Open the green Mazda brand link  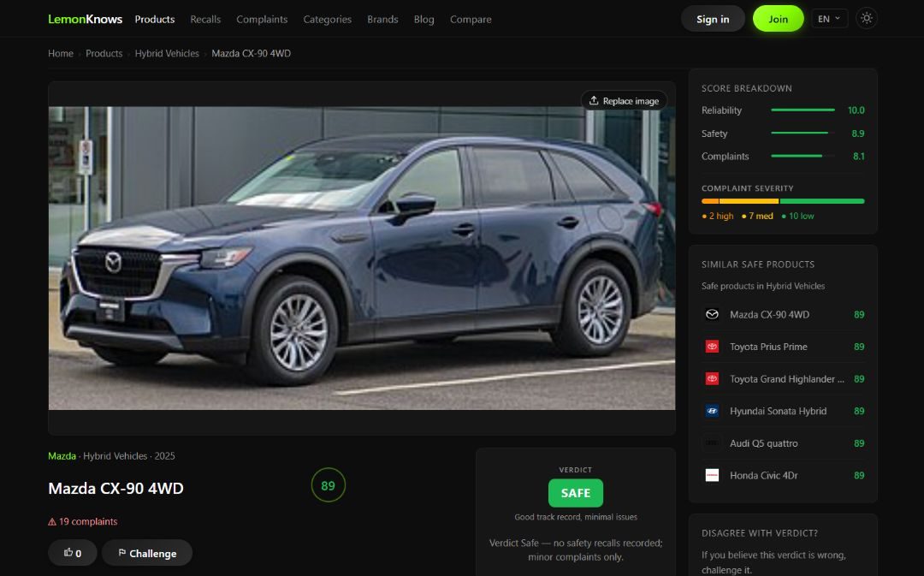pos(62,455)
